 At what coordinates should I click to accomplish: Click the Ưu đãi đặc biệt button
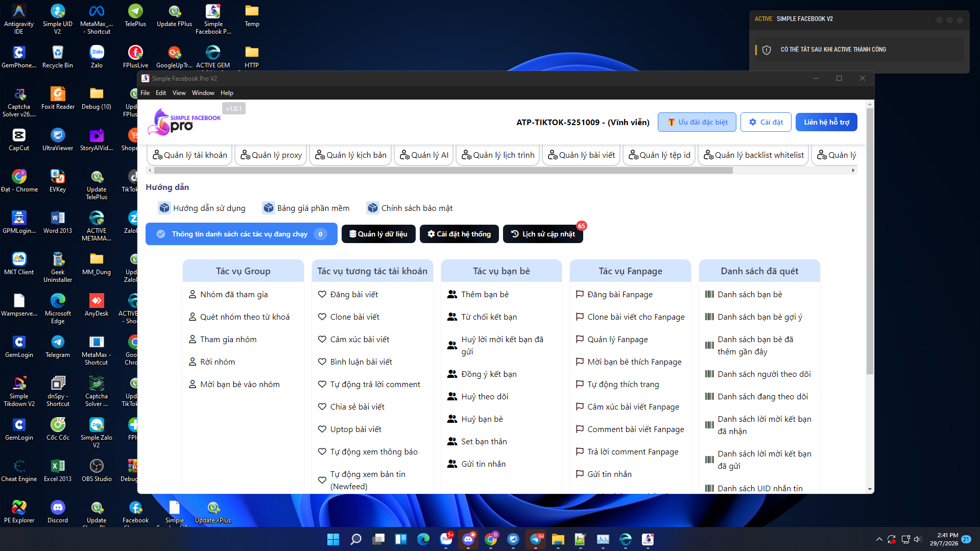(x=697, y=122)
